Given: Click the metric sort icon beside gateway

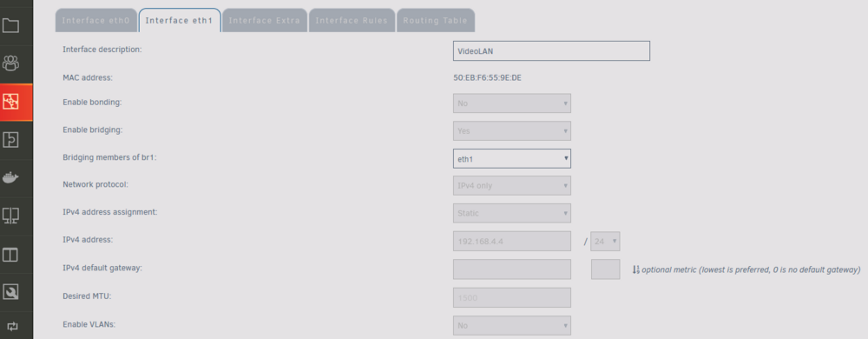Looking at the screenshot, I should pos(635,269).
